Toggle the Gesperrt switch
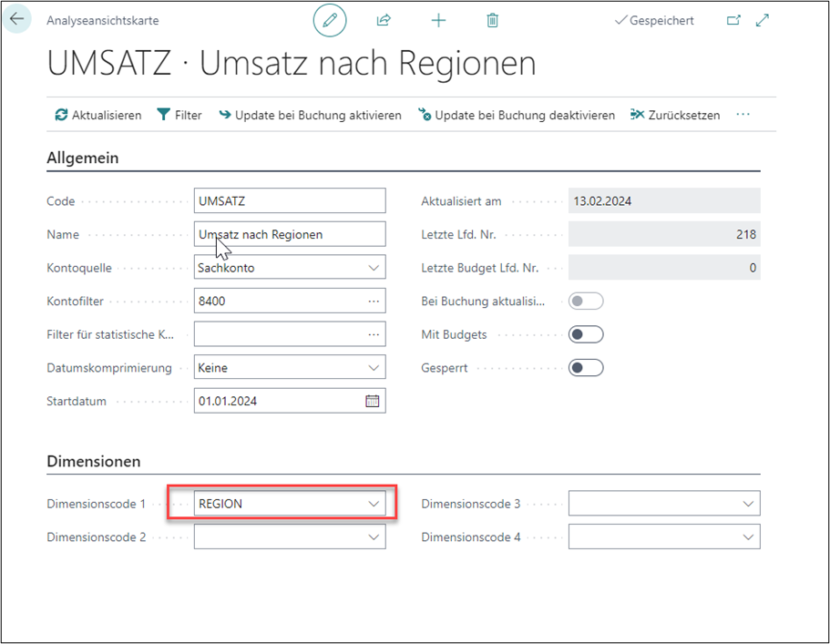Viewport: 830px width, 644px height. click(586, 368)
